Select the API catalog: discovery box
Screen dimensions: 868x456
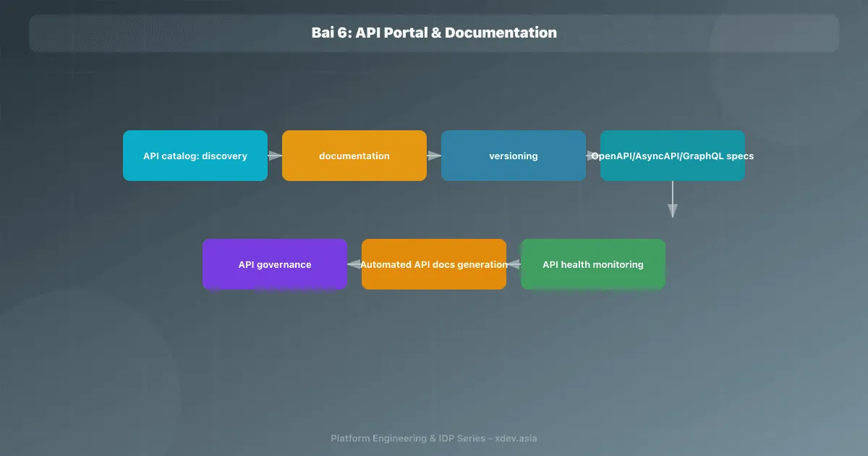(195, 156)
